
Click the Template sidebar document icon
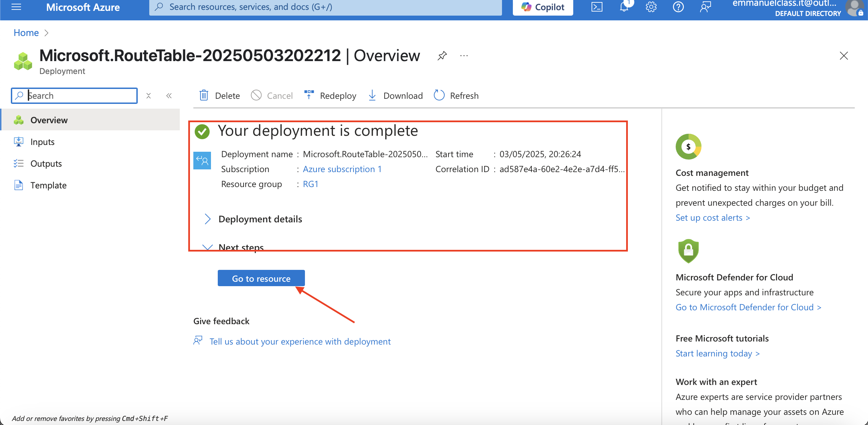(x=19, y=185)
